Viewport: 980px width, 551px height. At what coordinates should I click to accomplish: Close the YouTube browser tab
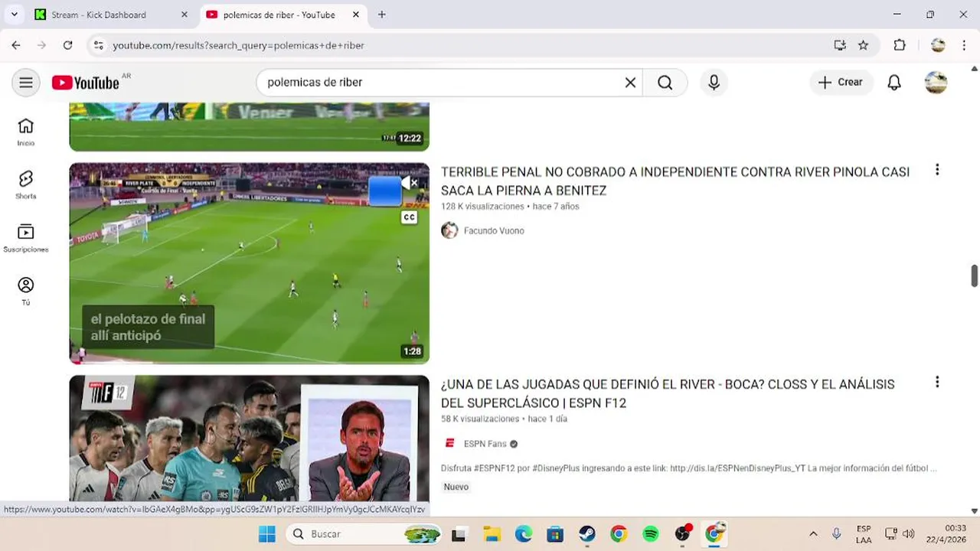pos(356,15)
